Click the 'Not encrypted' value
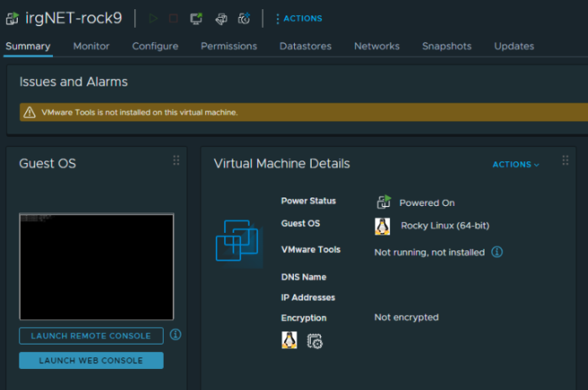 pyautogui.click(x=407, y=318)
